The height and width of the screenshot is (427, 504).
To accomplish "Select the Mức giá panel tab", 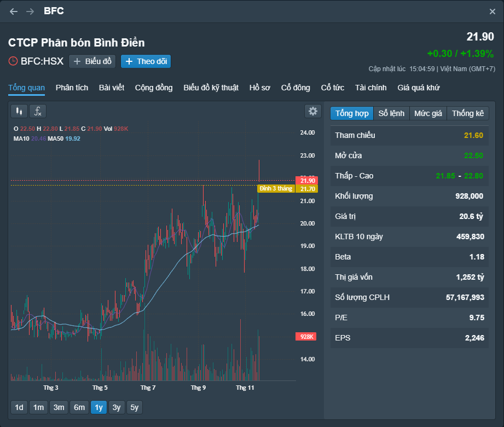I will tap(428, 113).
